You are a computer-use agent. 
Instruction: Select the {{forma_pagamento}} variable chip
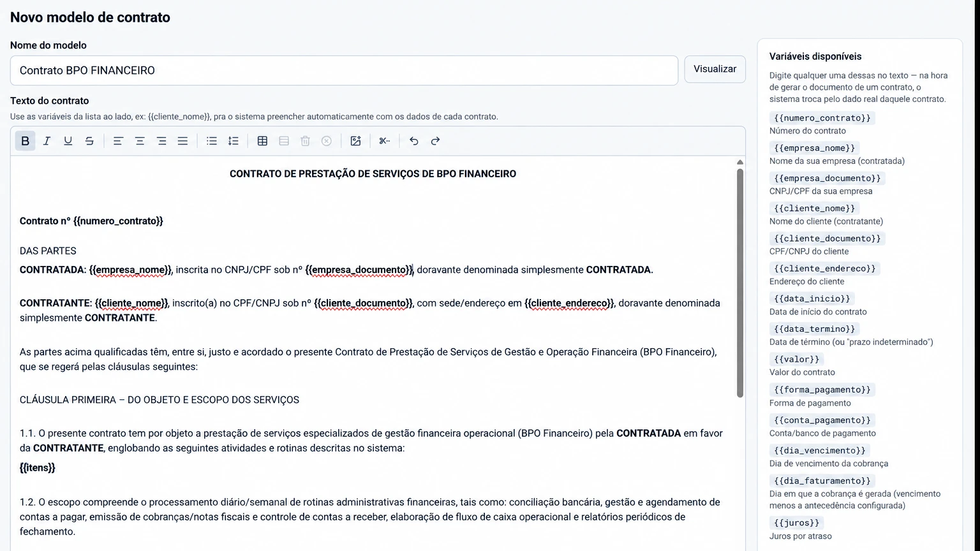(x=822, y=390)
